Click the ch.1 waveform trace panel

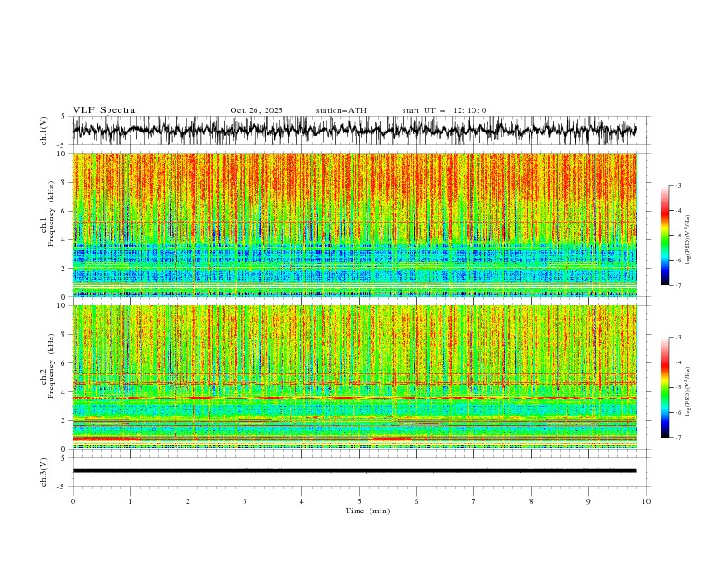[x=361, y=131]
